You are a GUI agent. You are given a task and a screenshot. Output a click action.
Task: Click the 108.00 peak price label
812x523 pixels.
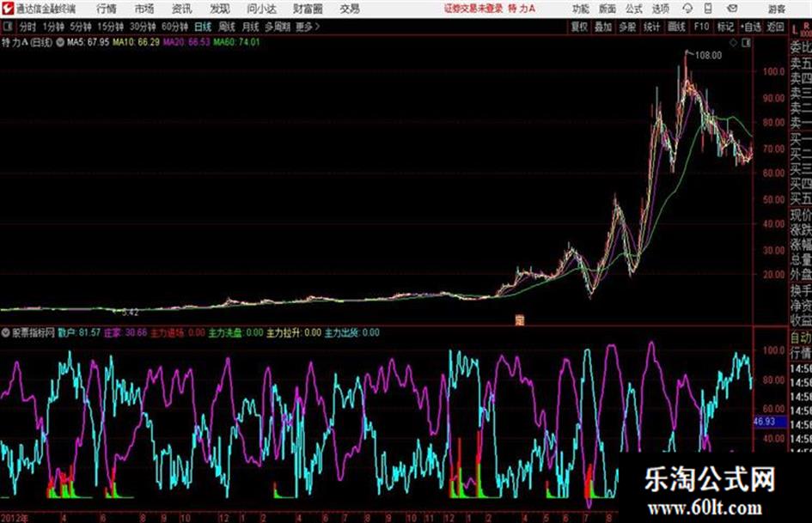point(708,55)
